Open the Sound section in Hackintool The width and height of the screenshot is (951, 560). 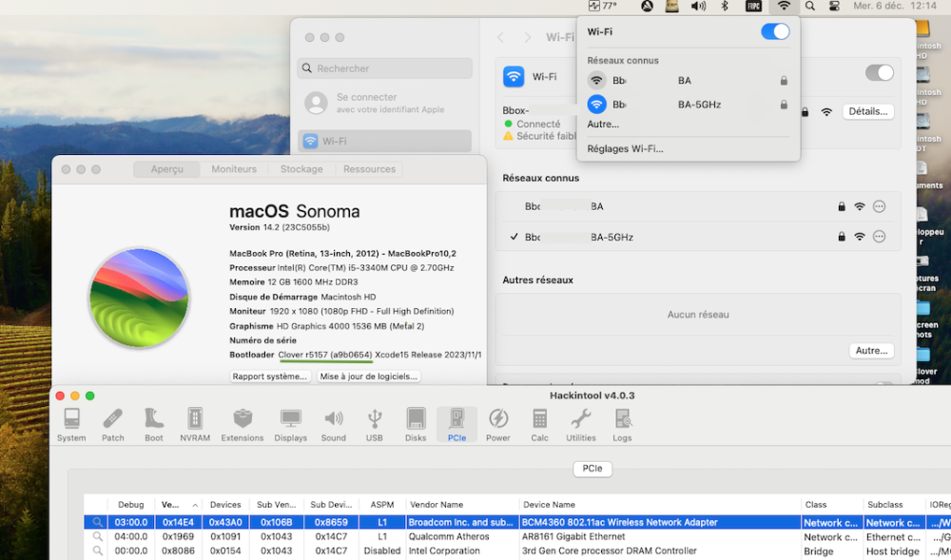pos(334,425)
